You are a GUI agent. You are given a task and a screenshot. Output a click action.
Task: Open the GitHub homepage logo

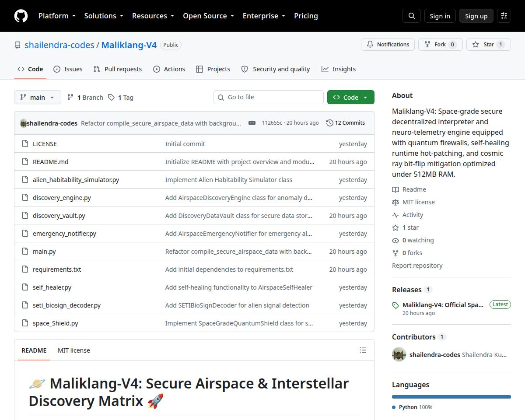click(21, 16)
